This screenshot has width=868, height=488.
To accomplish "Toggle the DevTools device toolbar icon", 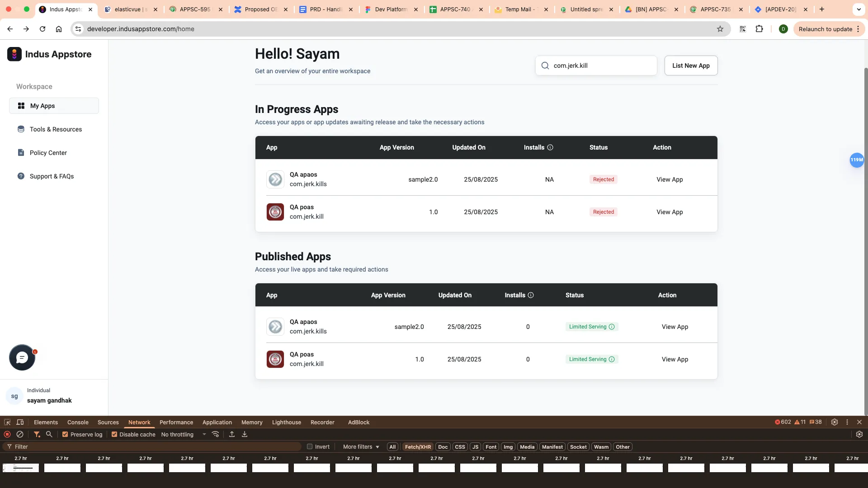I will click(20, 422).
